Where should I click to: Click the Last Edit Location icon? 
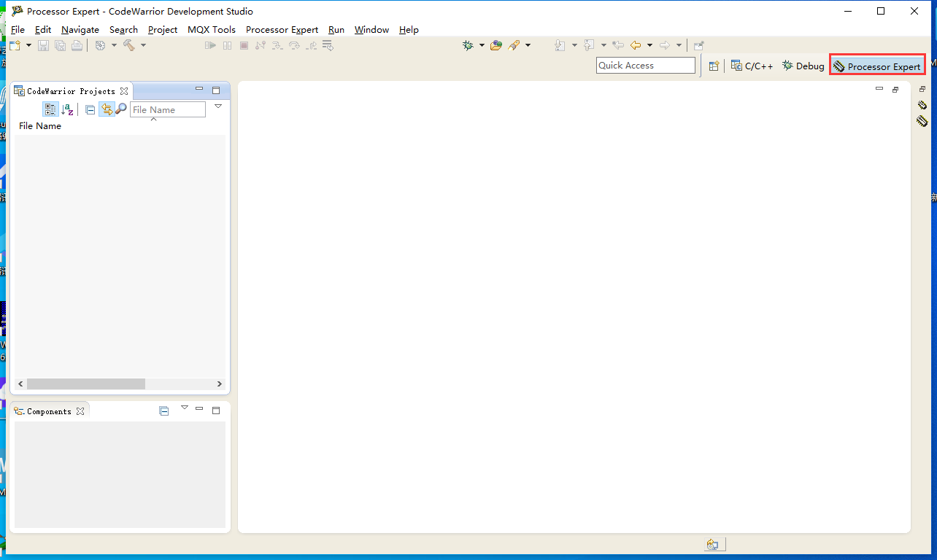(x=618, y=45)
